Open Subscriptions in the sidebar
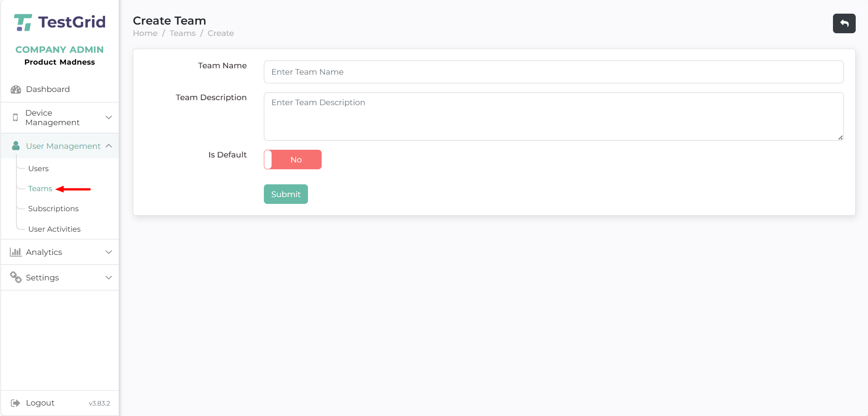The image size is (868, 416). [x=53, y=209]
